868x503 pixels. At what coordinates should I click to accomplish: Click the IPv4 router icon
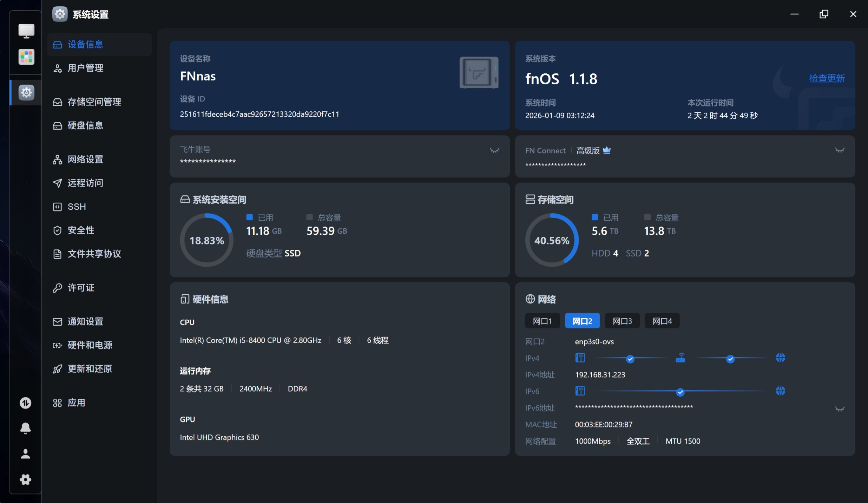click(680, 358)
